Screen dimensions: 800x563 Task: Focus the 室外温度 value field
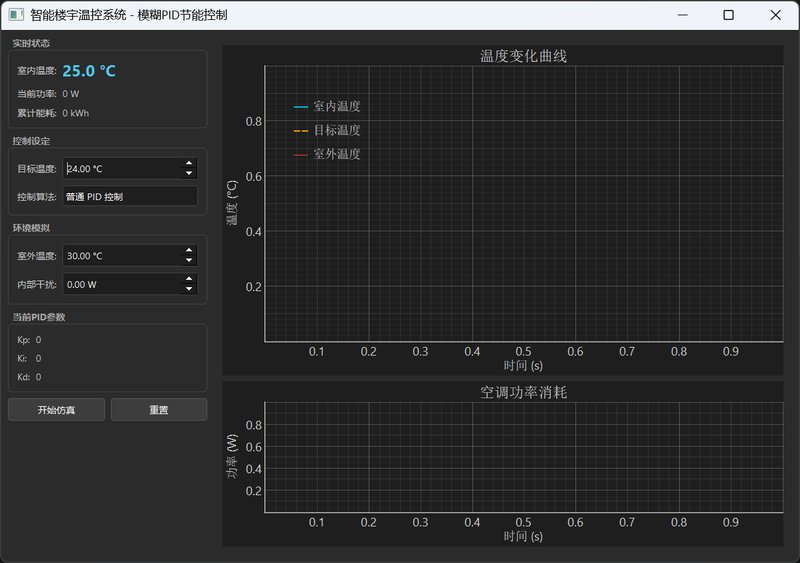[x=120, y=256]
